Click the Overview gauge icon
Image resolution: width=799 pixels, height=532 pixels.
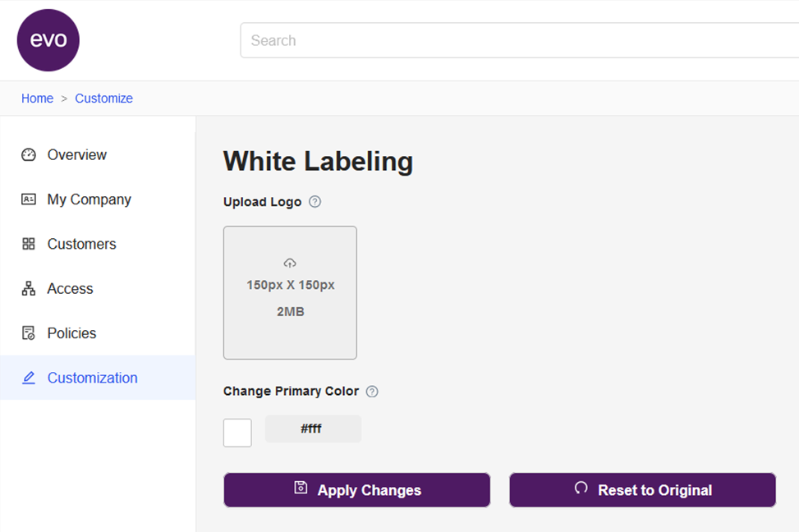(29, 155)
